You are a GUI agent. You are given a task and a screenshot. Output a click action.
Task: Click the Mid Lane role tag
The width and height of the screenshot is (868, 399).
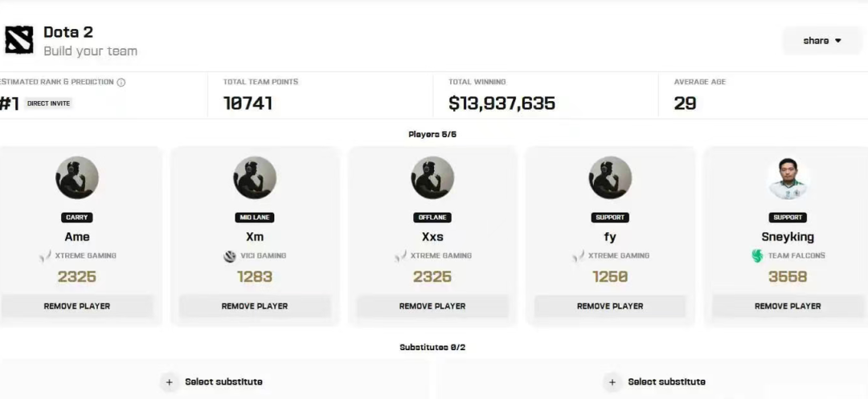point(255,218)
